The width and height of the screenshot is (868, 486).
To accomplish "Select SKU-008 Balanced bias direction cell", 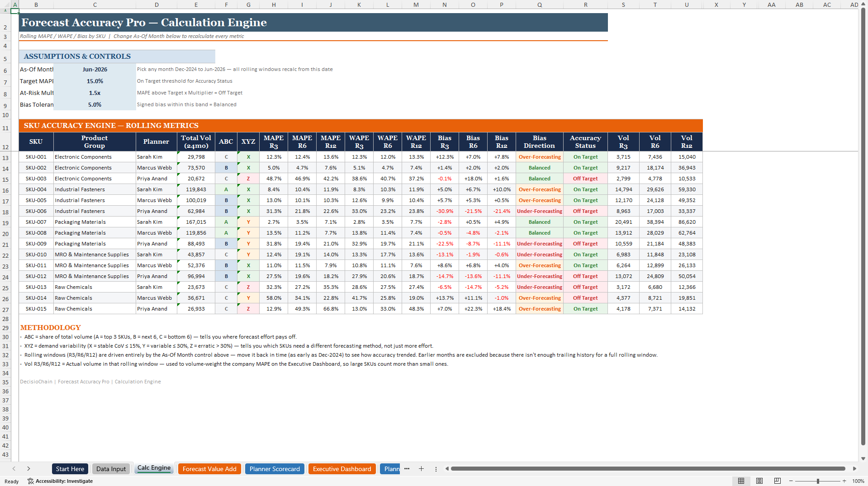I will tap(540, 233).
